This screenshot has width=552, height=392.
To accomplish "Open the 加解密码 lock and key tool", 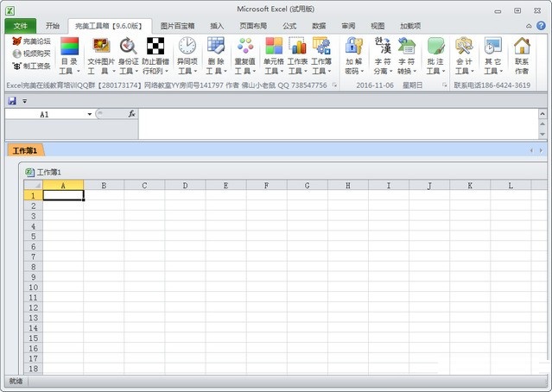I will tap(354, 56).
